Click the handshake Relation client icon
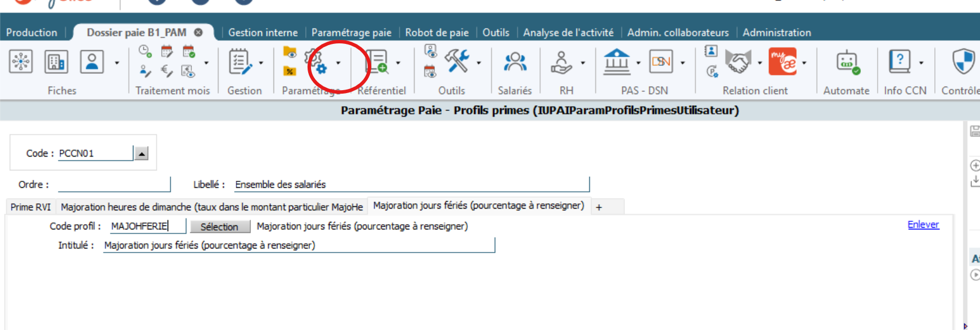Screen dimensions: 980x330 point(738,62)
